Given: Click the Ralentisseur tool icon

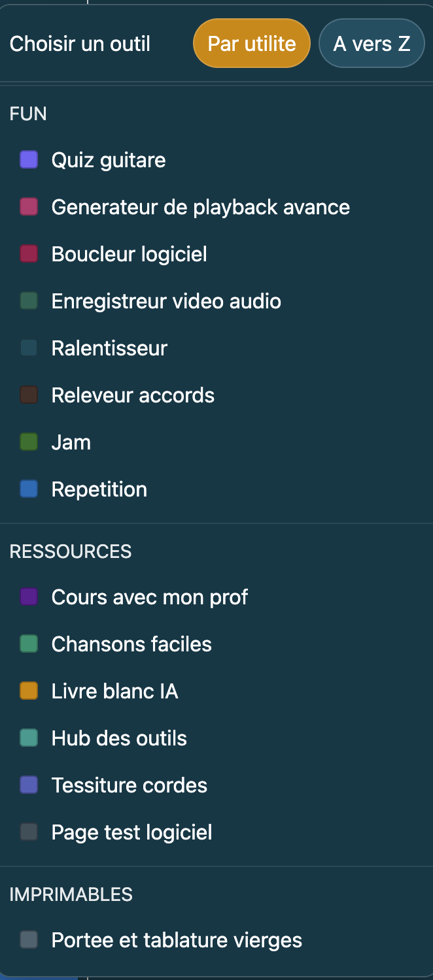Looking at the screenshot, I should coord(29,348).
